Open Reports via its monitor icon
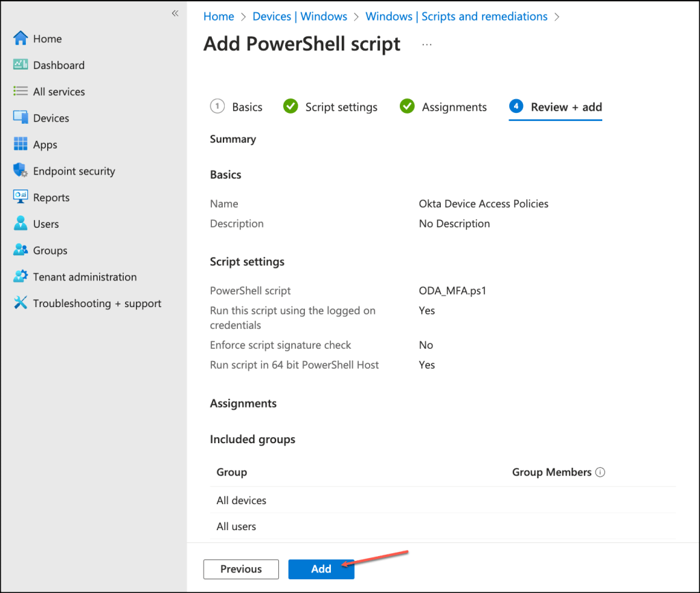700x593 pixels. 21,197
